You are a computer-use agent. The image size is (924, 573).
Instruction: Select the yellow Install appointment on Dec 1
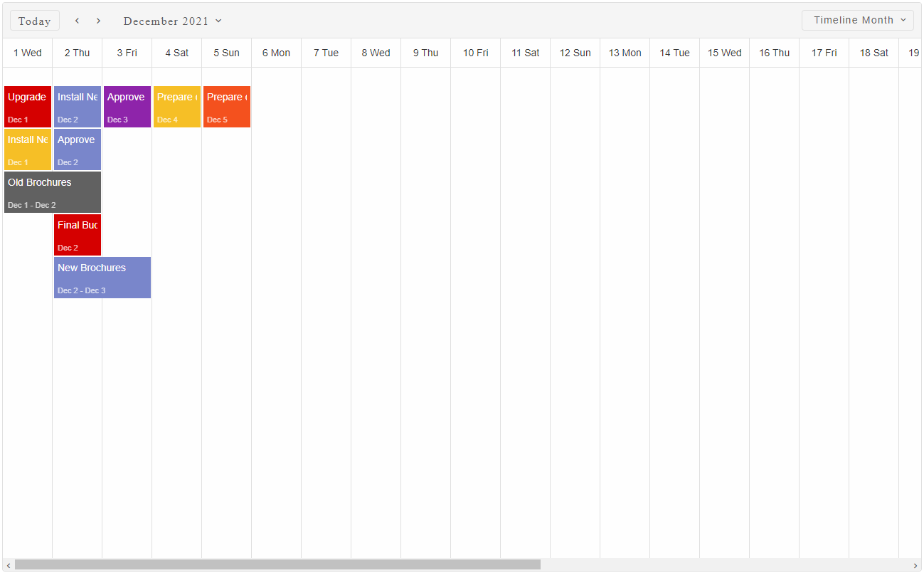pyautogui.click(x=28, y=149)
